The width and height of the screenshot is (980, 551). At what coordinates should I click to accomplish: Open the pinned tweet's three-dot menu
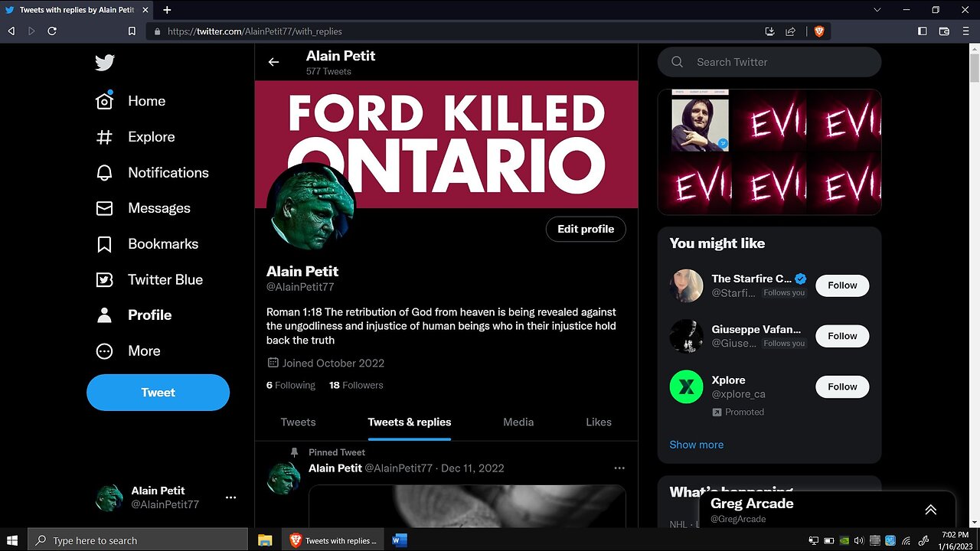619,468
